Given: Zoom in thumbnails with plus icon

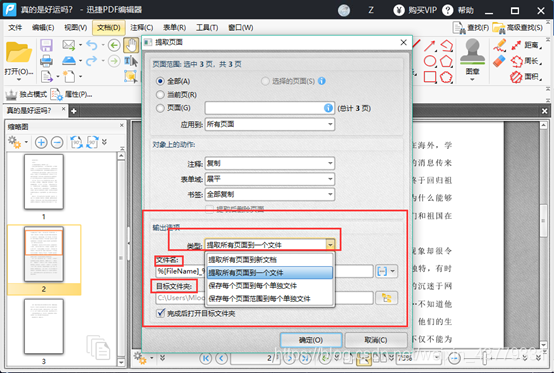Looking at the screenshot, I should [x=41, y=142].
